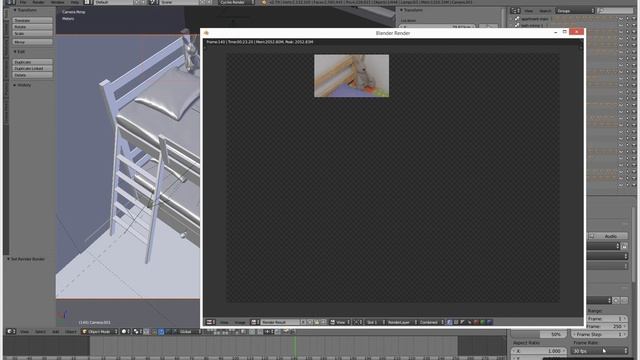Collapse the Transform section in Tools panel

point(24,10)
